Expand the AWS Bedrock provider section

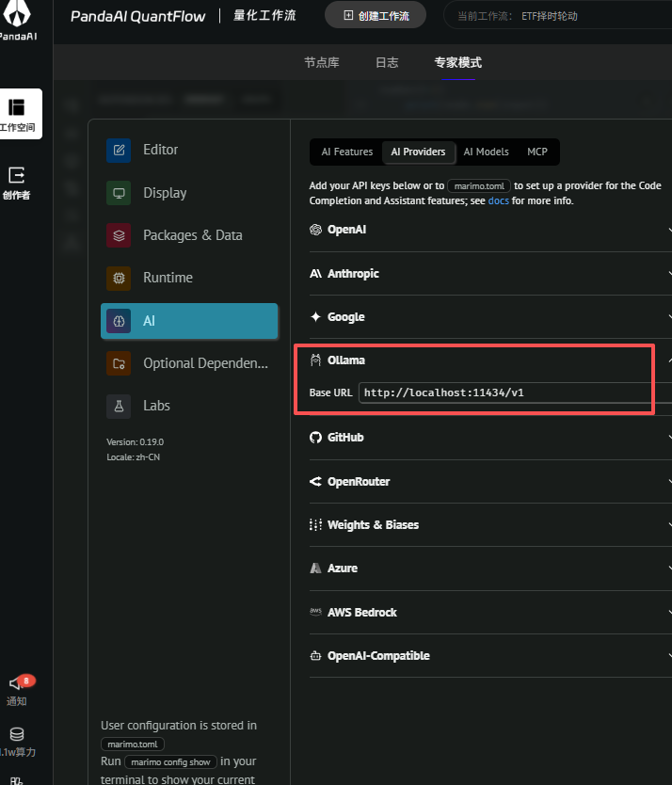(490, 612)
